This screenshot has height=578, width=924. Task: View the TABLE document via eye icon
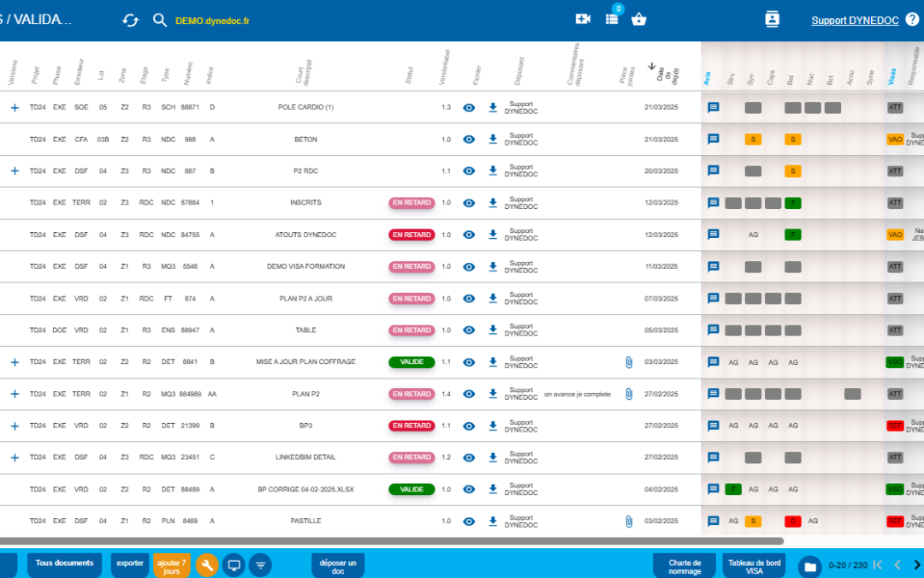tap(469, 330)
